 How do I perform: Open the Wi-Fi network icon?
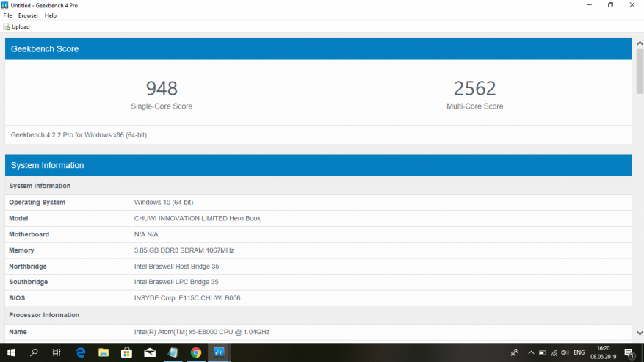[x=554, y=352]
